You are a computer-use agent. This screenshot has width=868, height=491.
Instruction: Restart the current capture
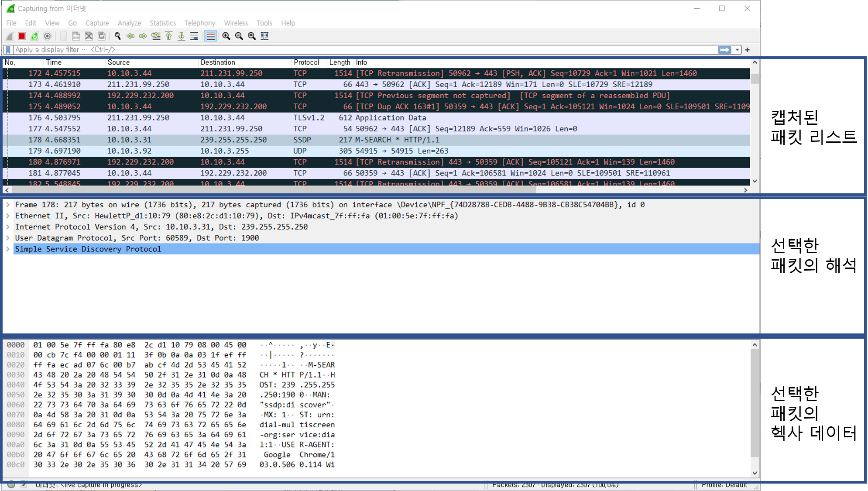pos(34,36)
